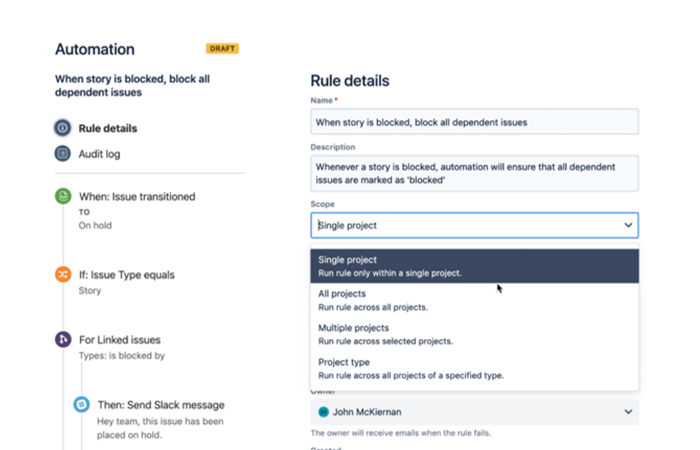The width and height of the screenshot is (700, 450).
Task: Select the orange Issue Type condition icon
Action: point(62,274)
